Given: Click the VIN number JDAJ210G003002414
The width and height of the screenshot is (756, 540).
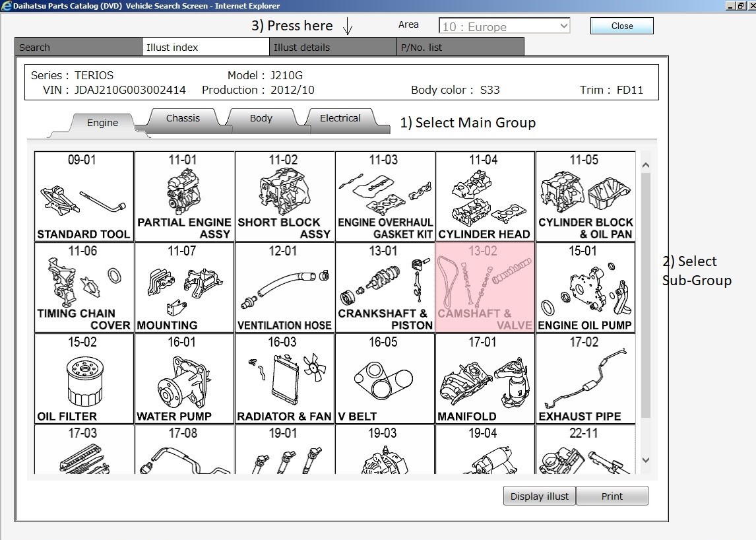Looking at the screenshot, I should coord(130,90).
